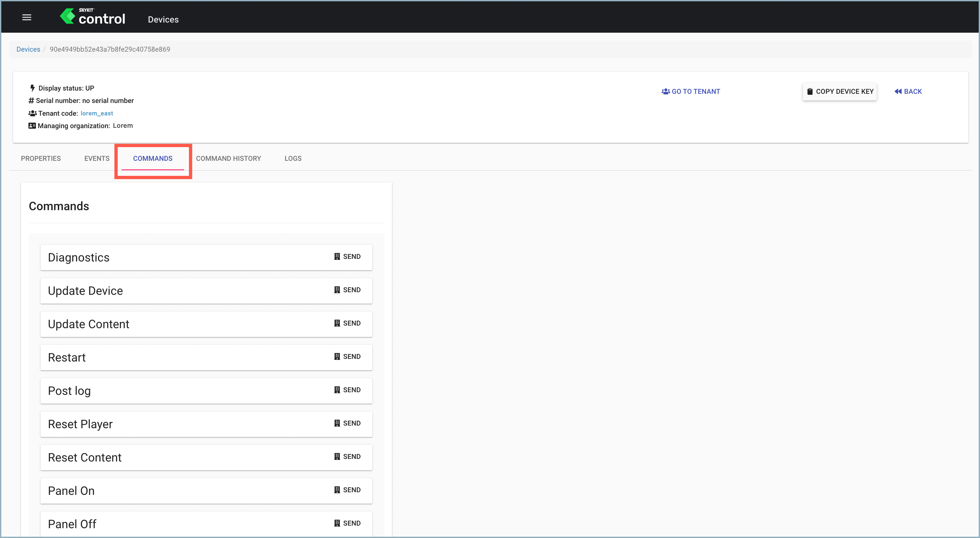This screenshot has height=538, width=980.
Task: Switch to the PROPERTIES tab
Action: (41, 158)
